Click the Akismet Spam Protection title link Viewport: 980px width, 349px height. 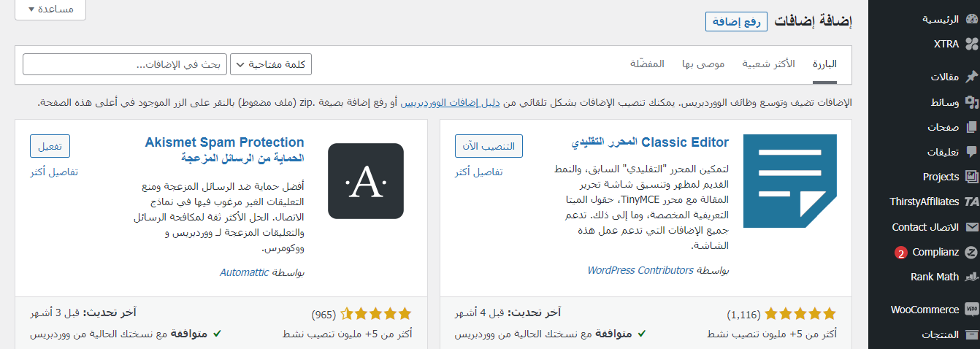[x=225, y=150]
